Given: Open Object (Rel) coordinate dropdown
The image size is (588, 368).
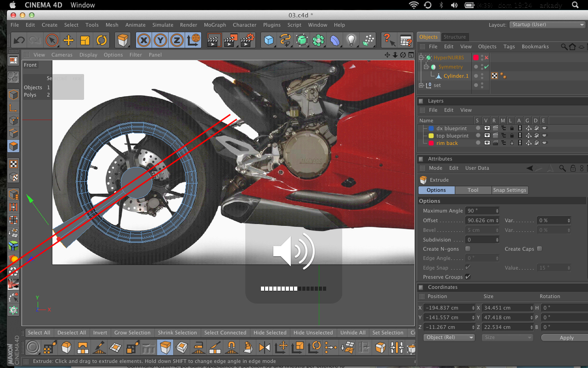Looking at the screenshot, I should point(449,337).
